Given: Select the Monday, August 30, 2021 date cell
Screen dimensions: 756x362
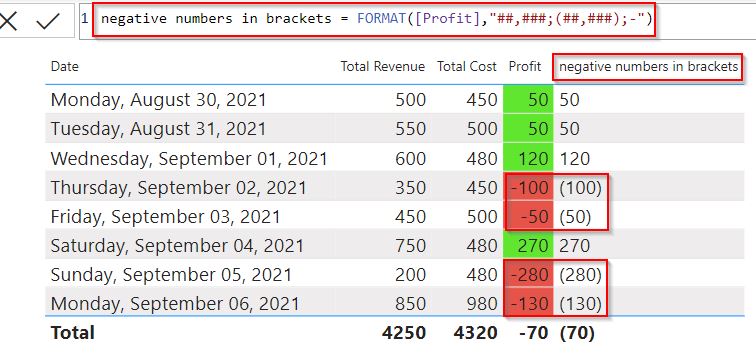Looking at the screenshot, I should (x=159, y=100).
